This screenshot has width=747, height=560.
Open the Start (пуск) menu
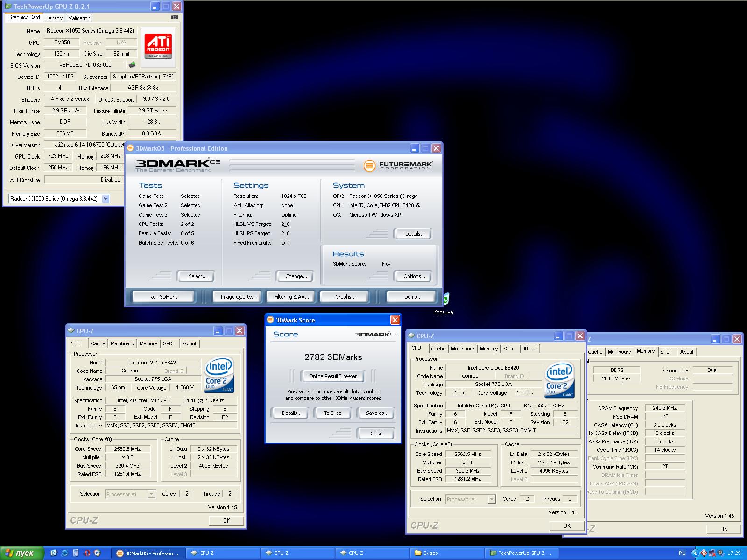tap(22, 553)
